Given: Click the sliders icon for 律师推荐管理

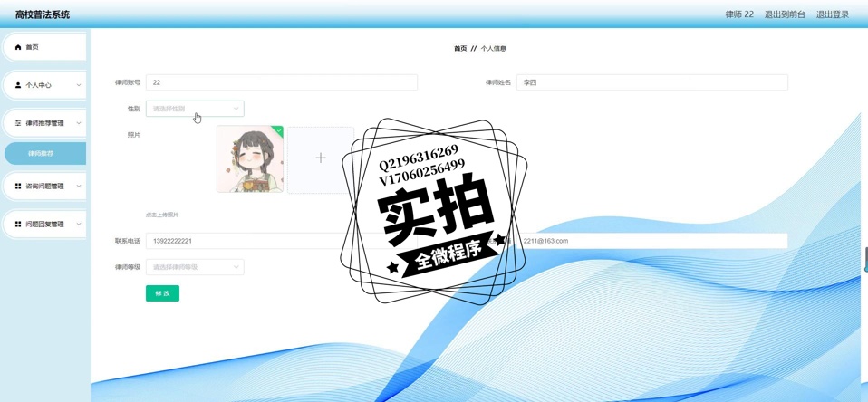Looking at the screenshot, I should 18,123.
